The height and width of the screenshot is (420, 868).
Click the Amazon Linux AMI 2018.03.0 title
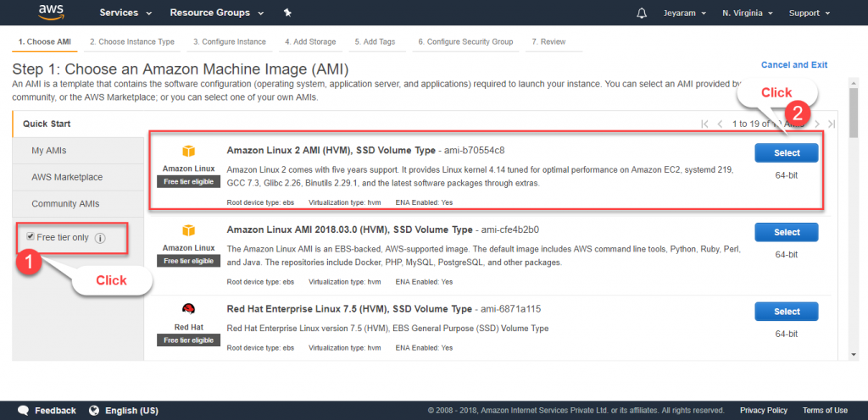pyautogui.click(x=350, y=229)
